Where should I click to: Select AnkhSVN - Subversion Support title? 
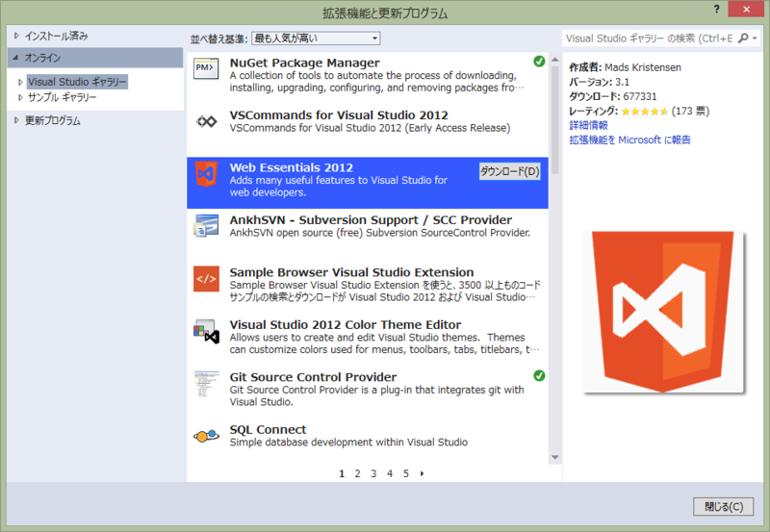coord(371,220)
